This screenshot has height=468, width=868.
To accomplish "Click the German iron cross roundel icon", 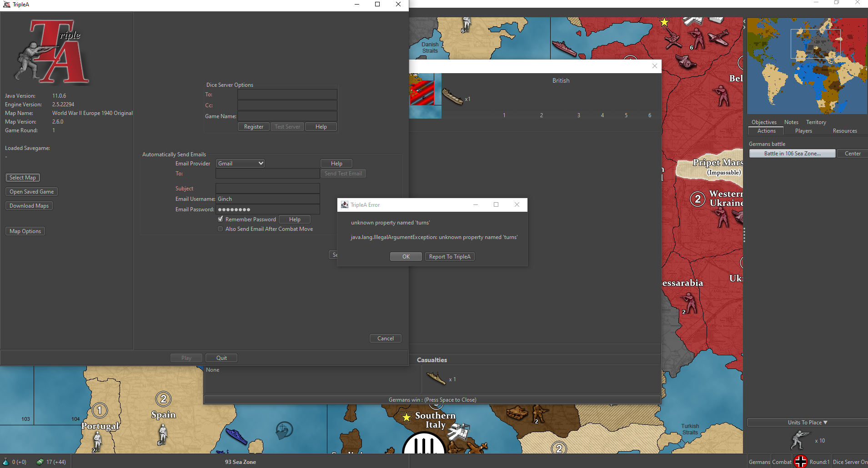I will [x=801, y=461].
